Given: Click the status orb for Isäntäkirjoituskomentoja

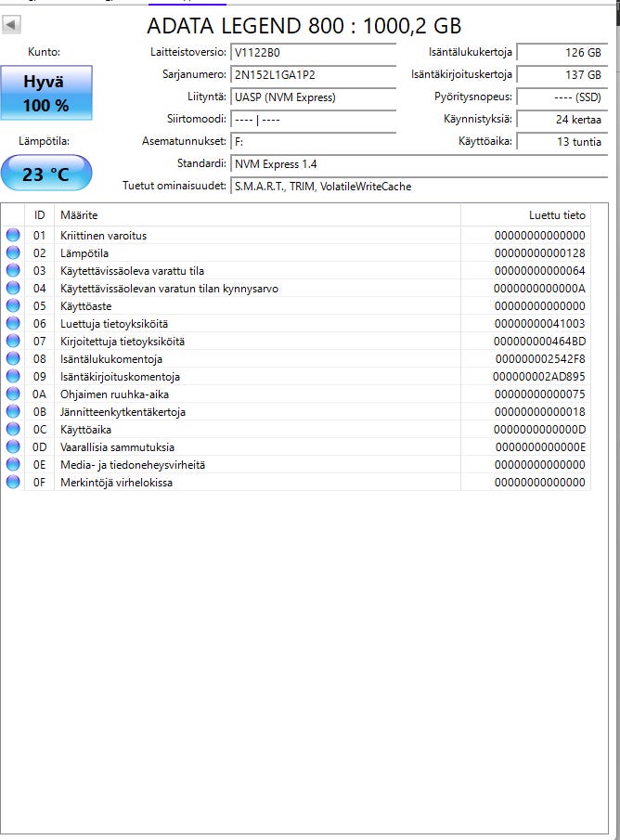Looking at the screenshot, I should [13, 376].
